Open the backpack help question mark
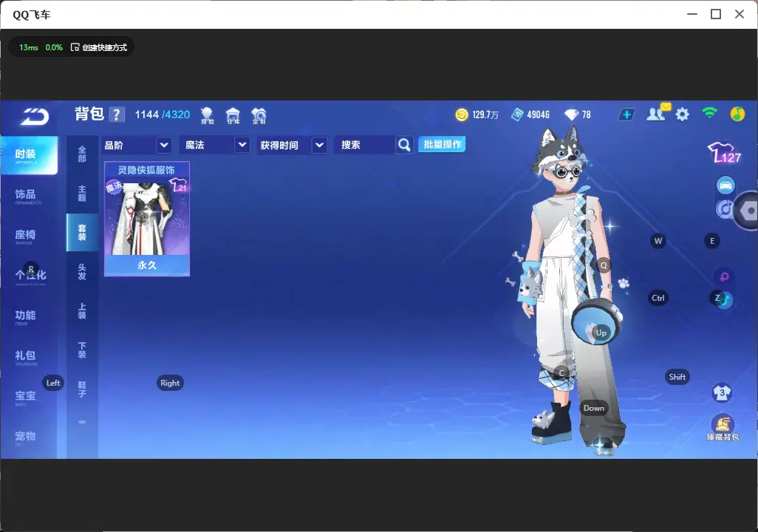758x532 pixels. pos(117,115)
